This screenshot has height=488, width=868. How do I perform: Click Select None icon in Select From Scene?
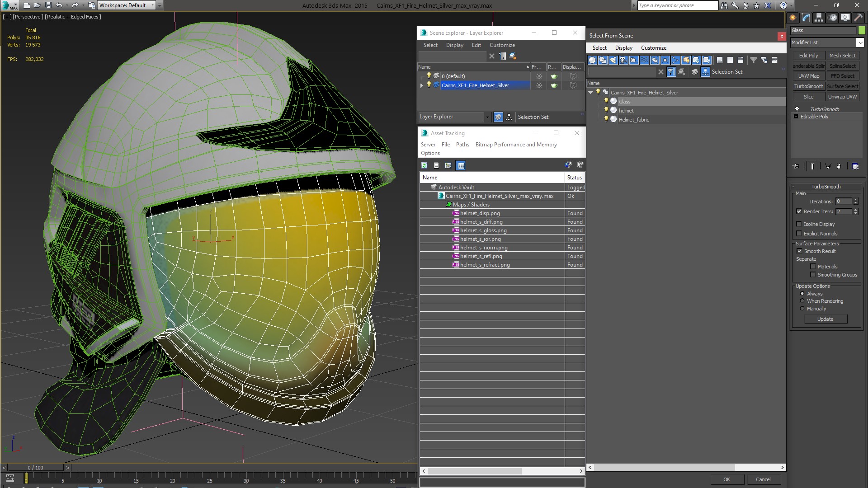coord(730,60)
